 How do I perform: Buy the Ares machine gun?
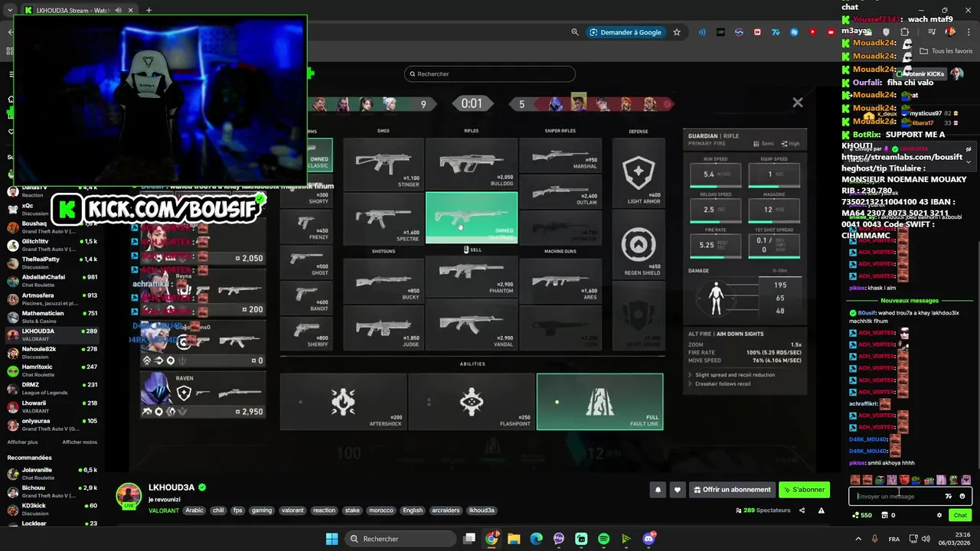pyautogui.click(x=560, y=279)
